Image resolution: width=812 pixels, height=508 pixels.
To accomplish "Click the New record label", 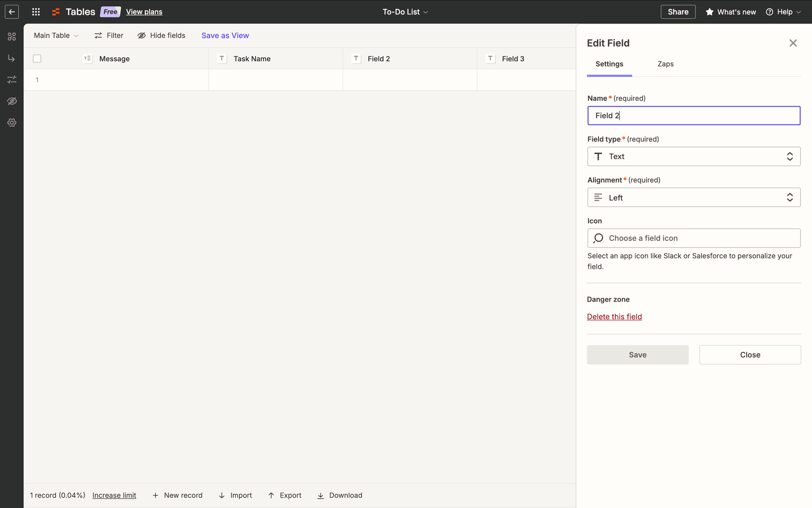I will [183, 495].
